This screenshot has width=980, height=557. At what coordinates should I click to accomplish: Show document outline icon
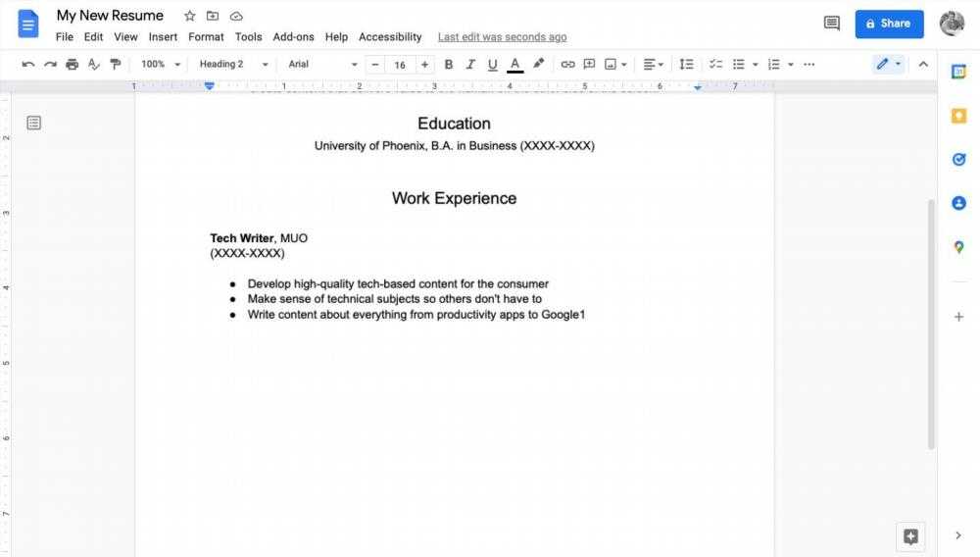(33, 123)
